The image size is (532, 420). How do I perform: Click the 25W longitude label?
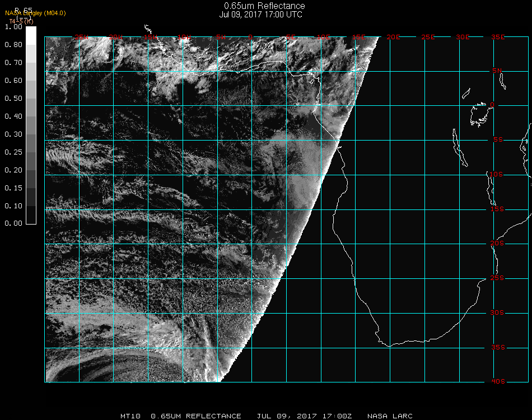(81, 37)
